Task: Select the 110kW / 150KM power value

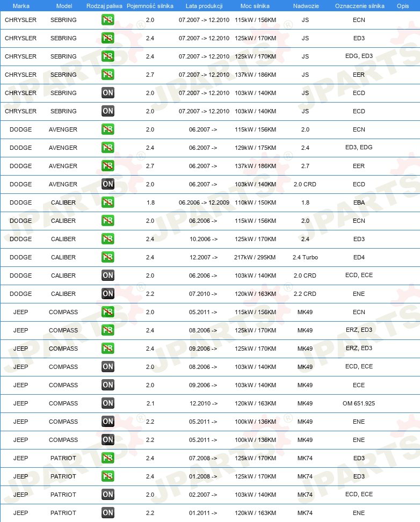Action: point(255,202)
